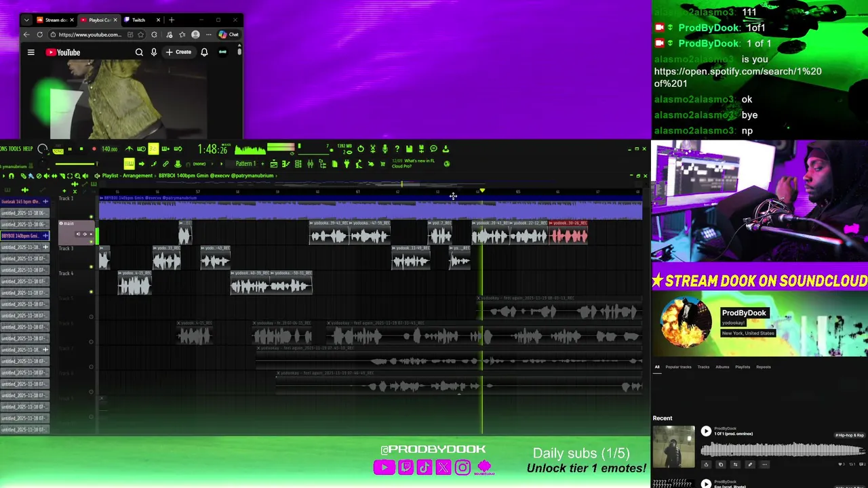868x488 pixels.
Task: Click the record button in FL Studio
Action: coord(94,149)
